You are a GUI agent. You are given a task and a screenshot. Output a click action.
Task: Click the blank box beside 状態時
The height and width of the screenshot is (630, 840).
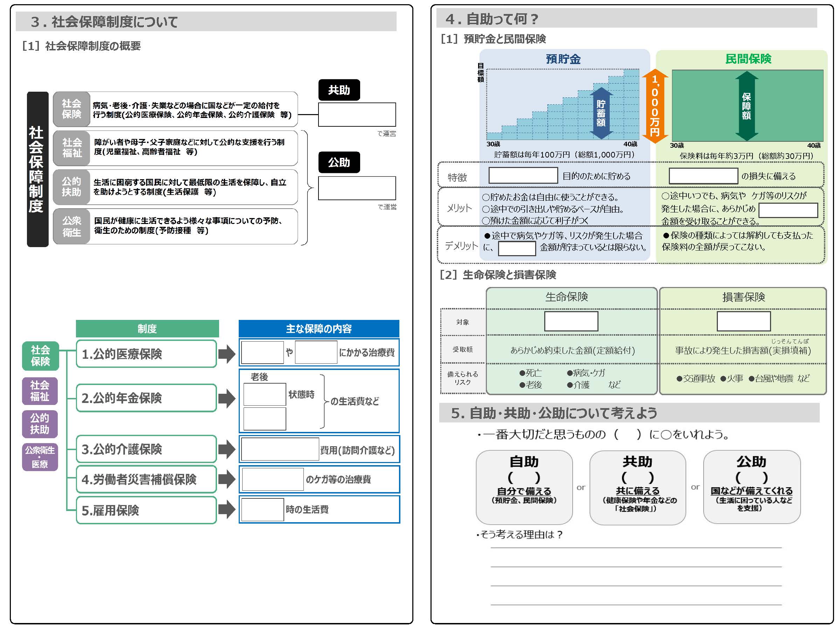click(x=265, y=394)
